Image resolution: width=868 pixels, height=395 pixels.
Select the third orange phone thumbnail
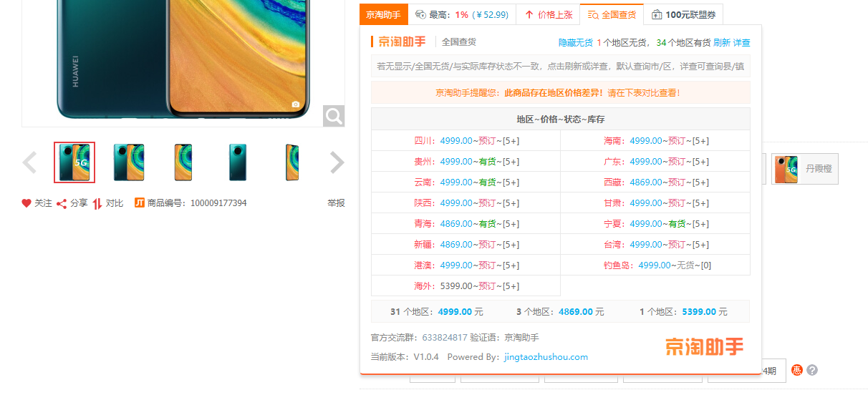[x=183, y=162]
